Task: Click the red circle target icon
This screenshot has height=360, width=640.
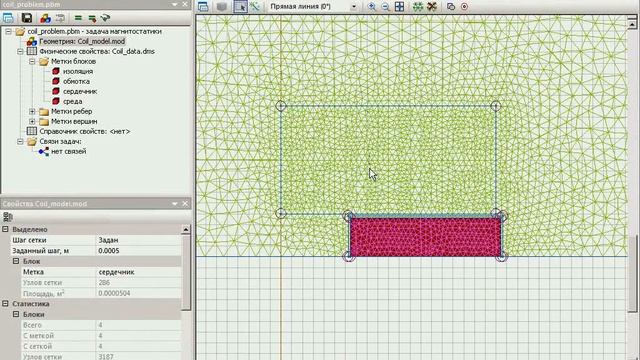Action: pos(464,7)
